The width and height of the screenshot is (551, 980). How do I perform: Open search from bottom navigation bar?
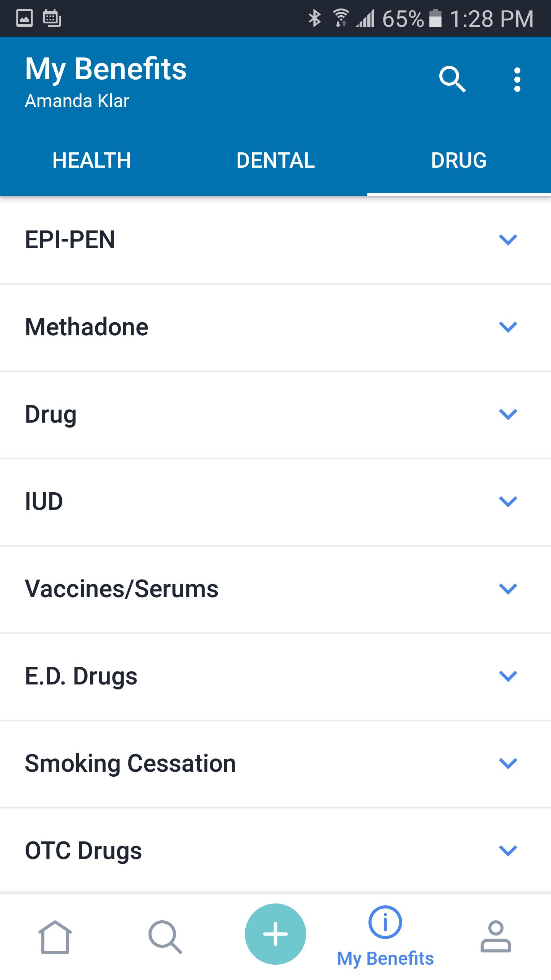pyautogui.click(x=165, y=936)
